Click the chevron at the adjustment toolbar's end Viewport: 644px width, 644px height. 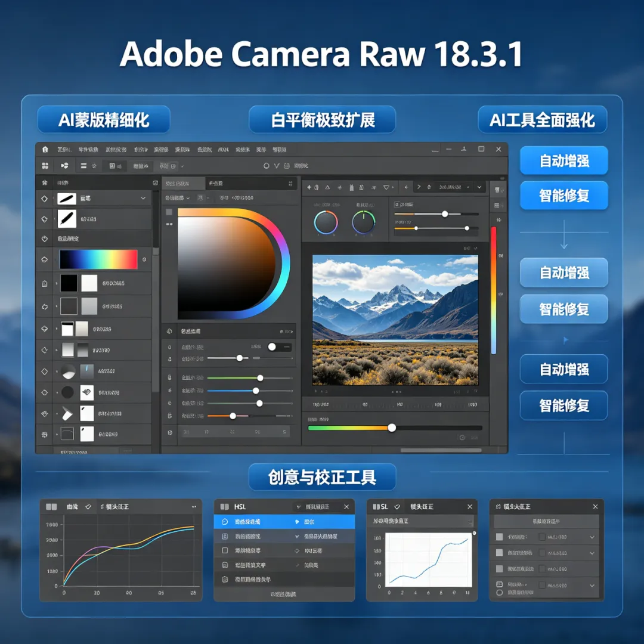click(479, 187)
